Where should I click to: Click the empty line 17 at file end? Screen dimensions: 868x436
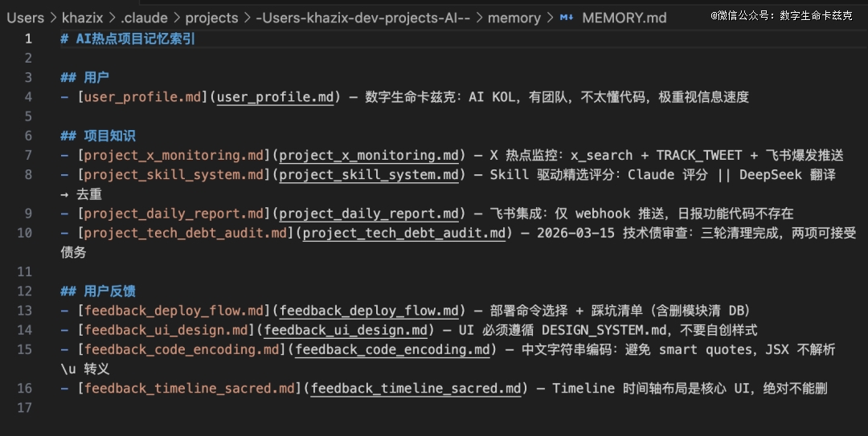[x=321, y=408]
